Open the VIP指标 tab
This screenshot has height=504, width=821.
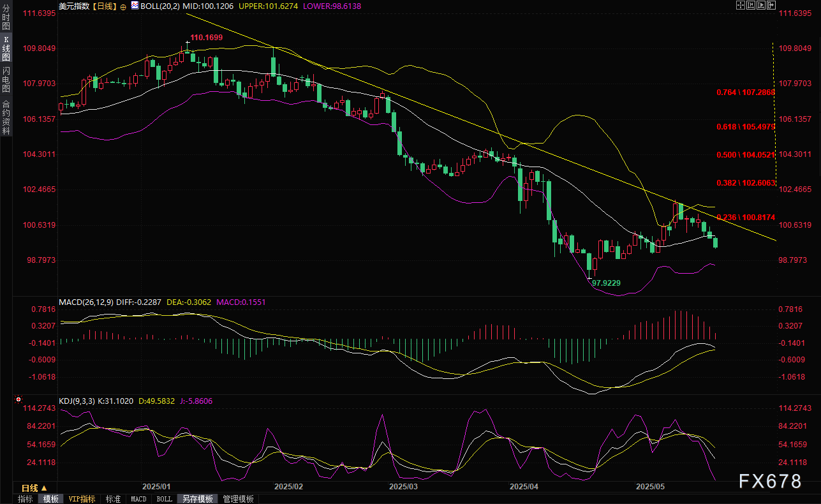(x=82, y=499)
